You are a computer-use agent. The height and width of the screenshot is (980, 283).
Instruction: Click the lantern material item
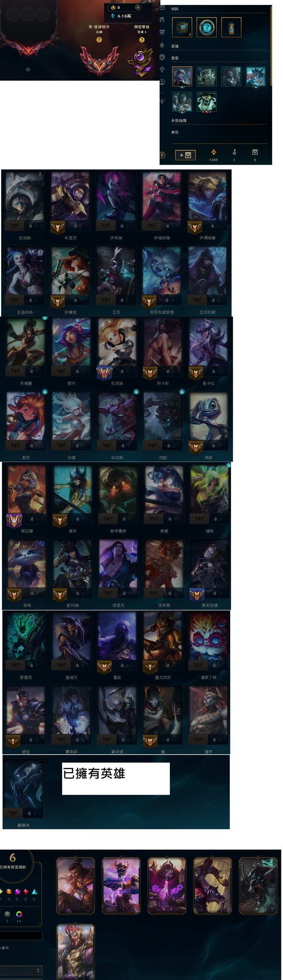tap(231, 27)
